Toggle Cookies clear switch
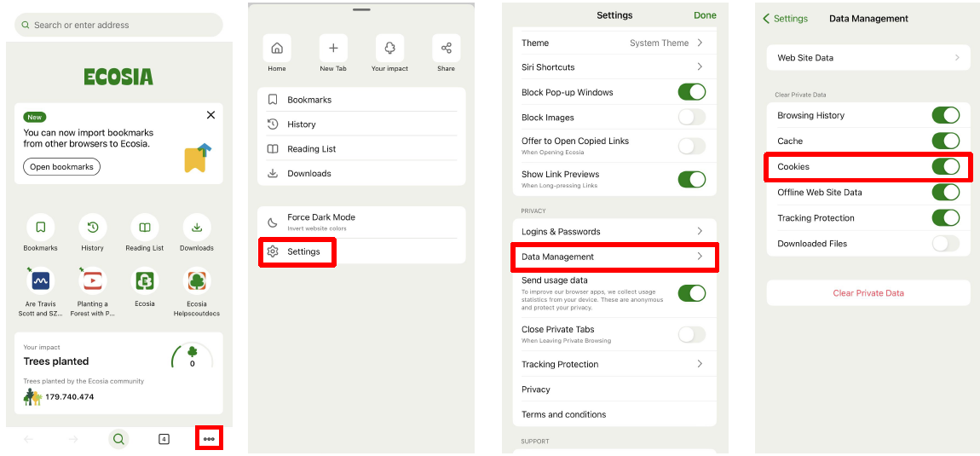 (x=946, y=166)
